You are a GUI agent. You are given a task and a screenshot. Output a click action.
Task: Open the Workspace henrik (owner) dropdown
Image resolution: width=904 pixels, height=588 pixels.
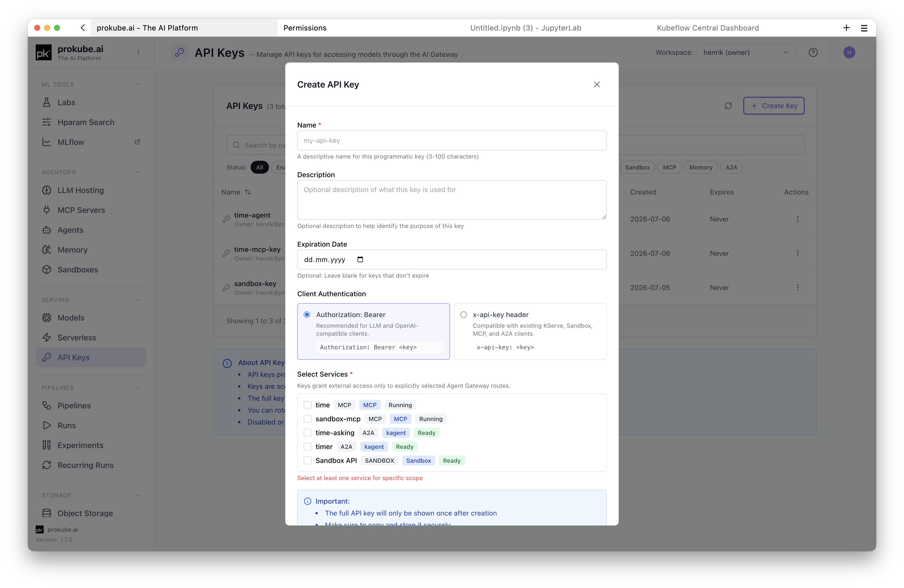click(746, 52)
